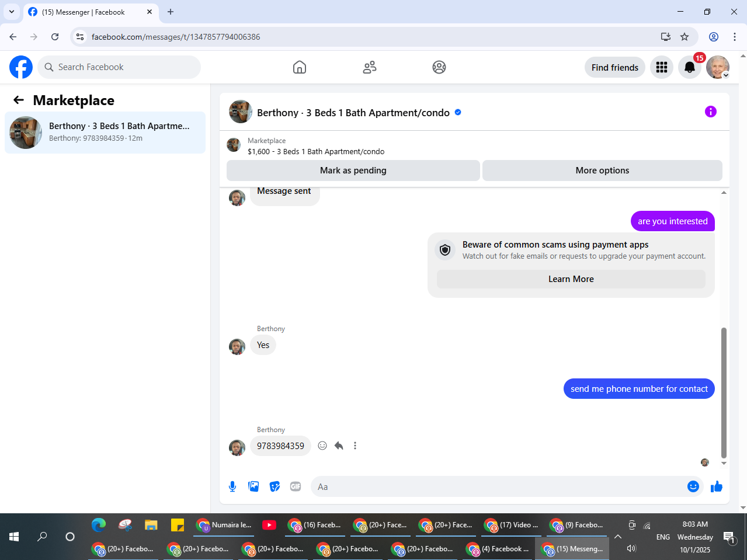This screenshot has width=747, height=560.
Task: Click the install app icon in address bar
Action: (666, 37)
